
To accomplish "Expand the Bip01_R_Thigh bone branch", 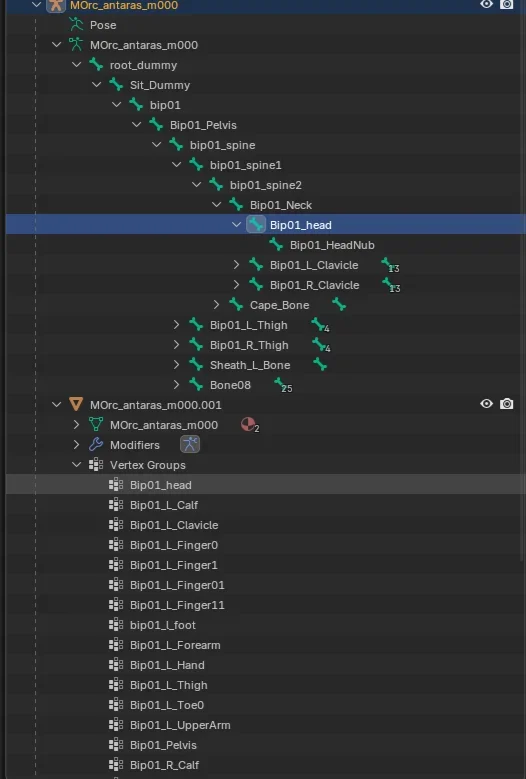I will [x=176, y=345].
